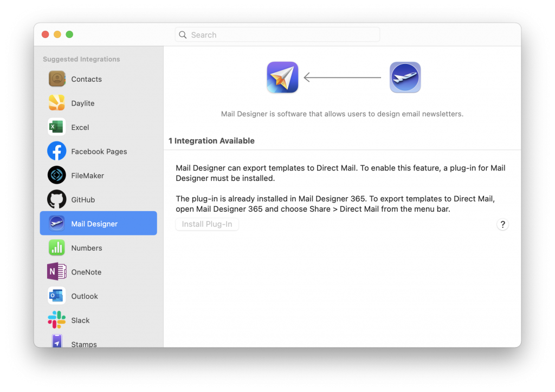
Task: Choose Excel from the sidebar
Action: [x=99, y=127]
